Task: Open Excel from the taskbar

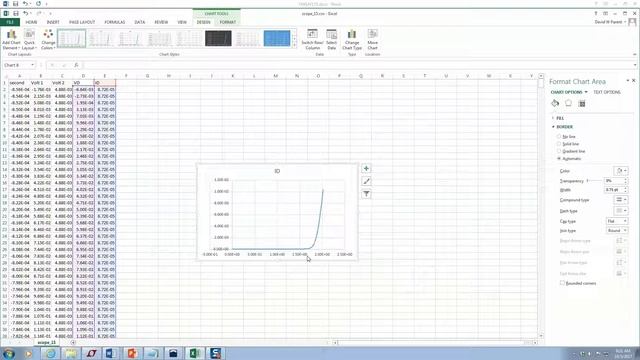Action: 194,353
